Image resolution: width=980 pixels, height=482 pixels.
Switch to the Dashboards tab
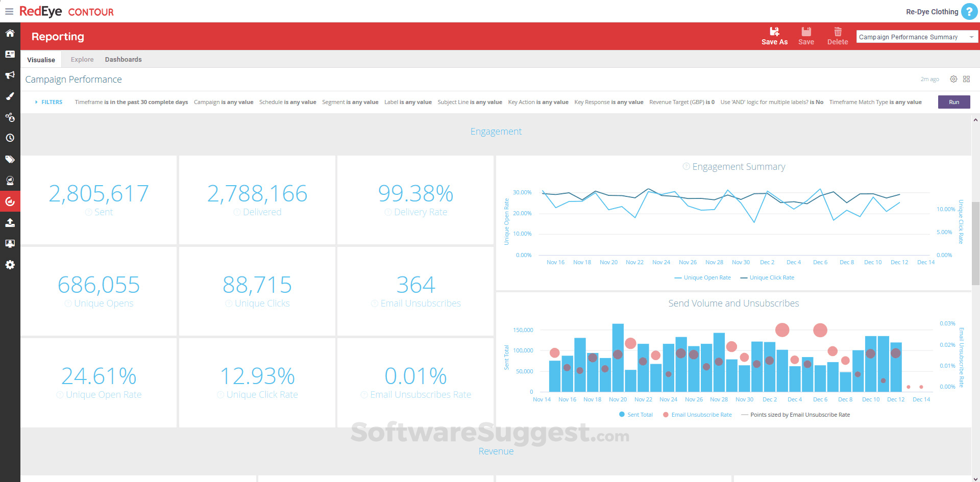point(123,59)
